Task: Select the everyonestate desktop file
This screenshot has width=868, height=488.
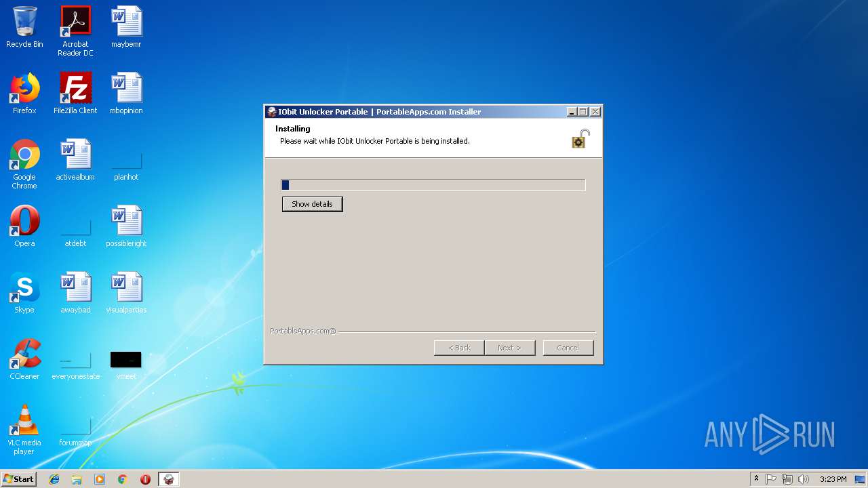Action: tap(75, 367)
